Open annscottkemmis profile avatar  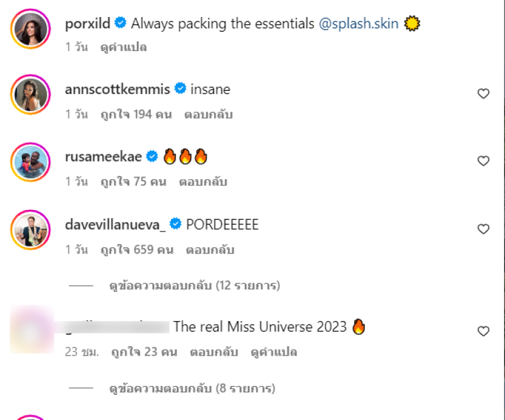[30, 96]
